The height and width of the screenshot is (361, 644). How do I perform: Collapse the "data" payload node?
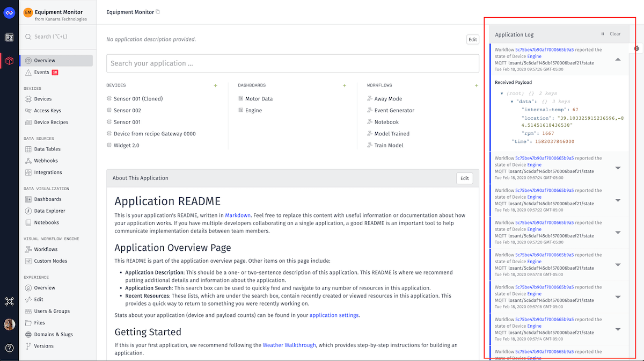pyautogui.click(x=512, y=102)
